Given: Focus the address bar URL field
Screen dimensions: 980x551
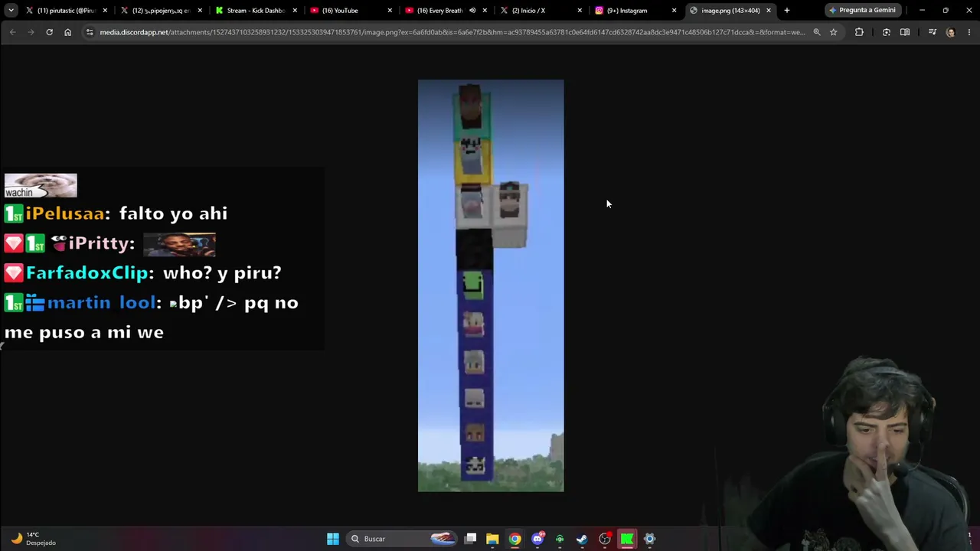Looking at the screenshot, I should click(452, 32).
